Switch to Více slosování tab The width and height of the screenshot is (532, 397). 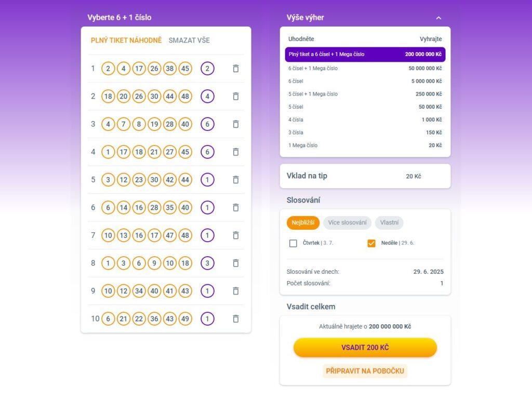click(348, 222)
